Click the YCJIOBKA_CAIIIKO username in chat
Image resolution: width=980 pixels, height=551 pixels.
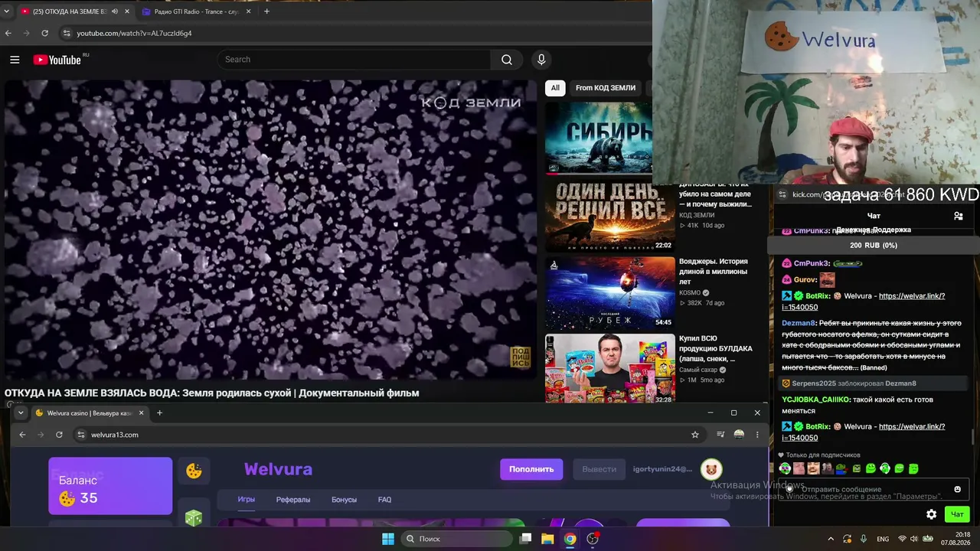pos(815,399)
